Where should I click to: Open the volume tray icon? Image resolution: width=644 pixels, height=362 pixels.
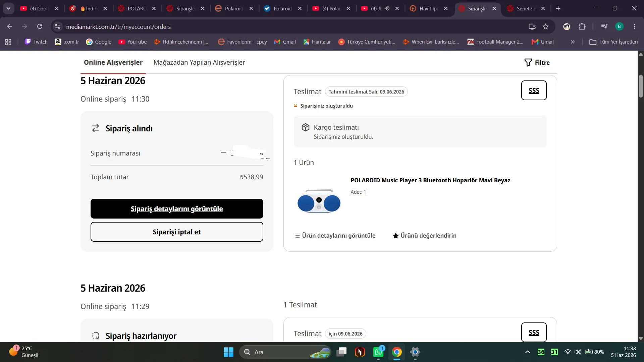point(578,352)
